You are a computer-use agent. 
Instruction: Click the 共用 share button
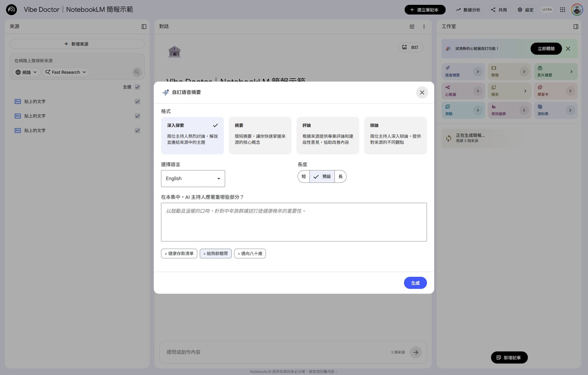(499, 10)
